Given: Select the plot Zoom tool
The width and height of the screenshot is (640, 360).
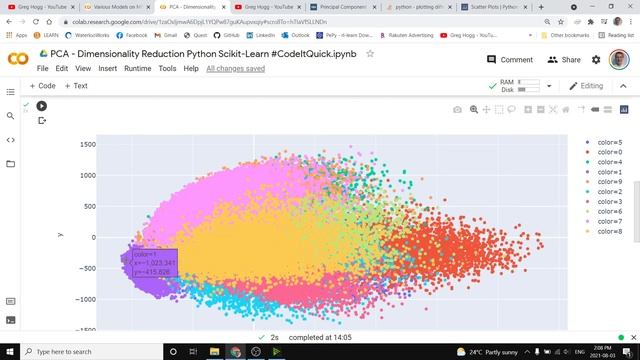Looking at the screenshot, I should click(x=474, y=109).
